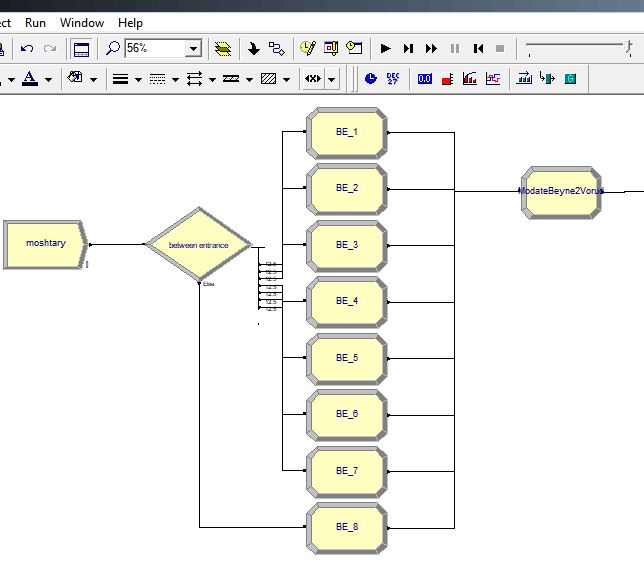
Task: Expand the fill pattern dropdown arrow
Action: point(286,79)
